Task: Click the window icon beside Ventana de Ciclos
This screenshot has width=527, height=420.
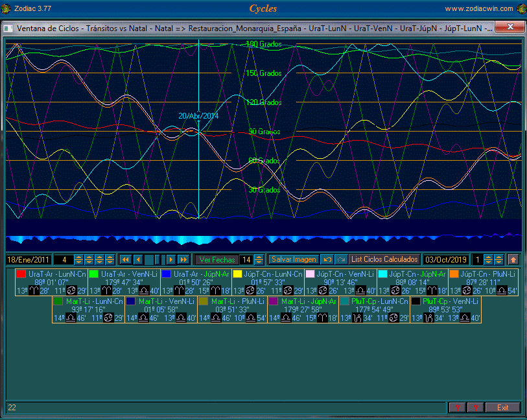Action: pos(8,29)
